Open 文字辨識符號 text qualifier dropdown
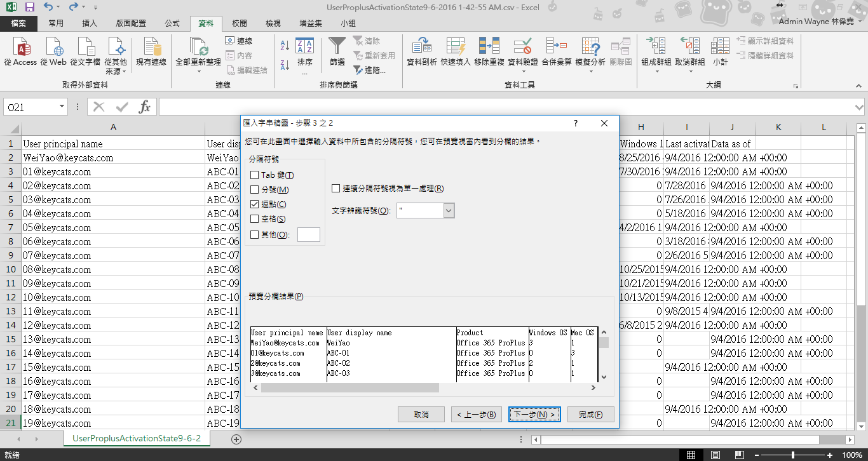 (x=449, y=211)
